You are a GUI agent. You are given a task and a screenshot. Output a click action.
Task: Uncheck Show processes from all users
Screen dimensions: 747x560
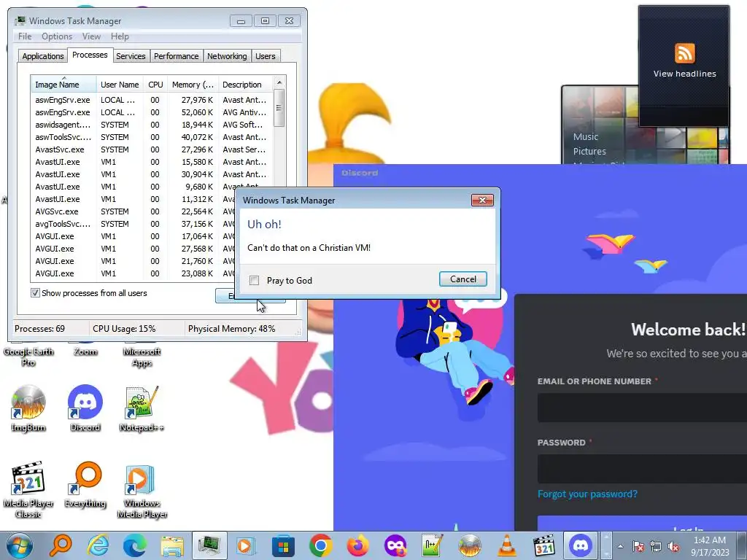pyautogui.click(x=35, y=293)
